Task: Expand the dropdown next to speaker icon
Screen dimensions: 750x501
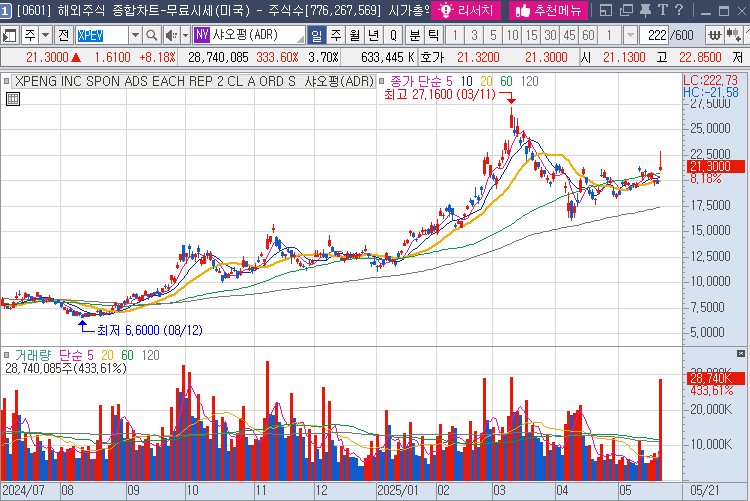Action: tap(184, 35)
